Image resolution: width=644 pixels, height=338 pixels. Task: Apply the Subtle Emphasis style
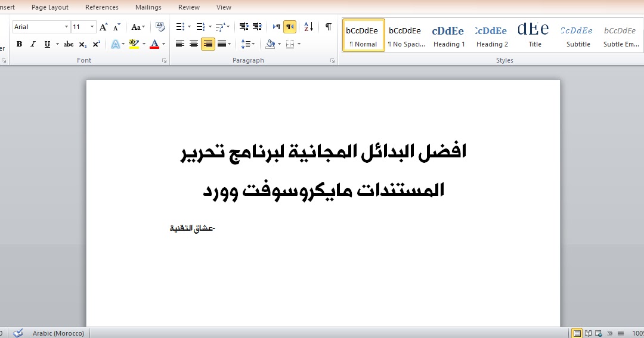pos(621,35)
